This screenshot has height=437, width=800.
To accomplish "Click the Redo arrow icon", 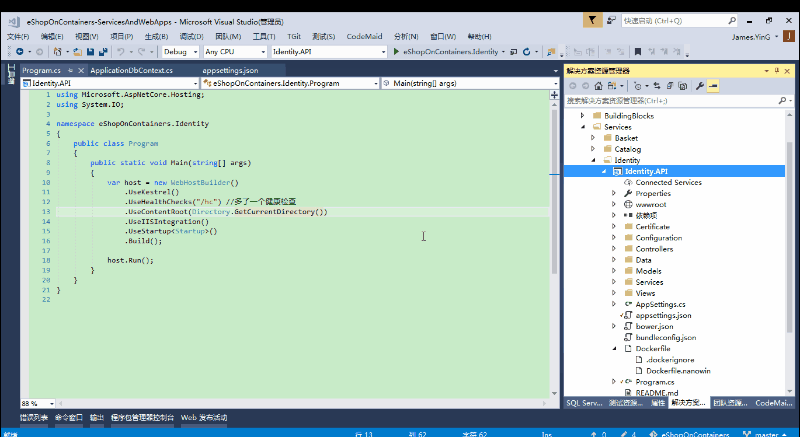I will [x=141, y=52].
